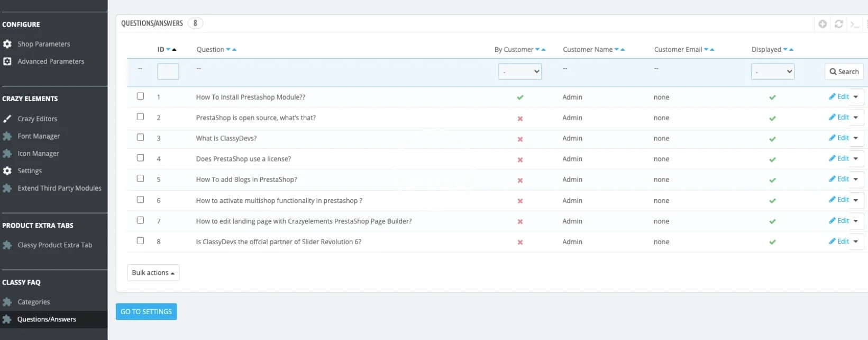
Task: Select checkbox for question ID 4
Action: coord(140,158)
